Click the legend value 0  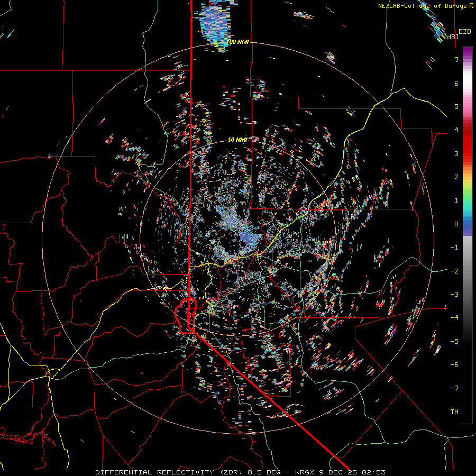click(456, 224)
